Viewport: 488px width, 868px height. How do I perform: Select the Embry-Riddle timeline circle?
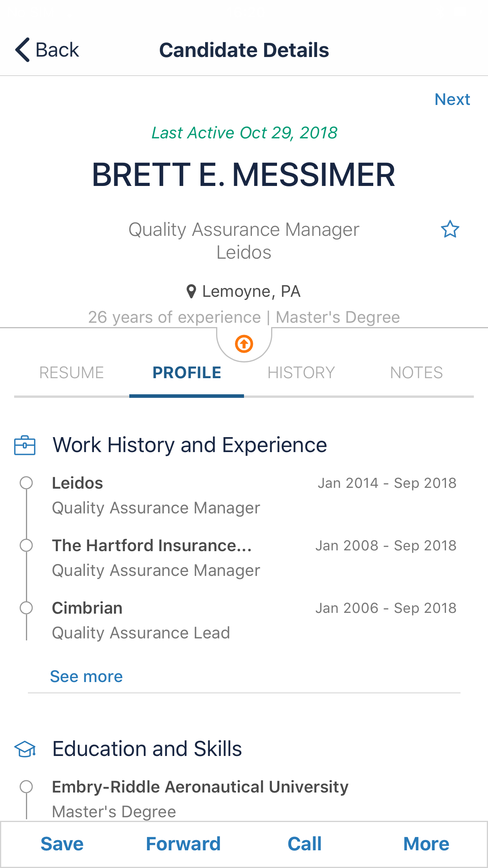point(26,787)
